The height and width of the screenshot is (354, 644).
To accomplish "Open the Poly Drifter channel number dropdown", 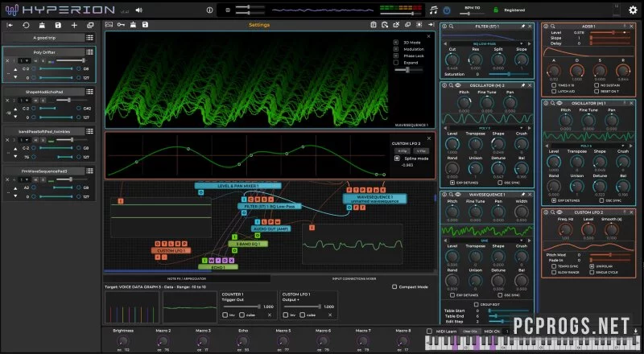I will 25,61.
